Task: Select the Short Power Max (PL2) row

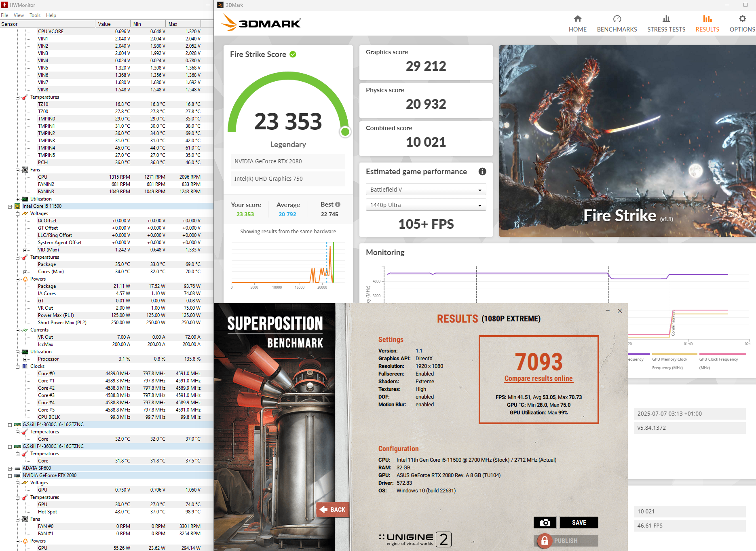Action: point(107,323)
